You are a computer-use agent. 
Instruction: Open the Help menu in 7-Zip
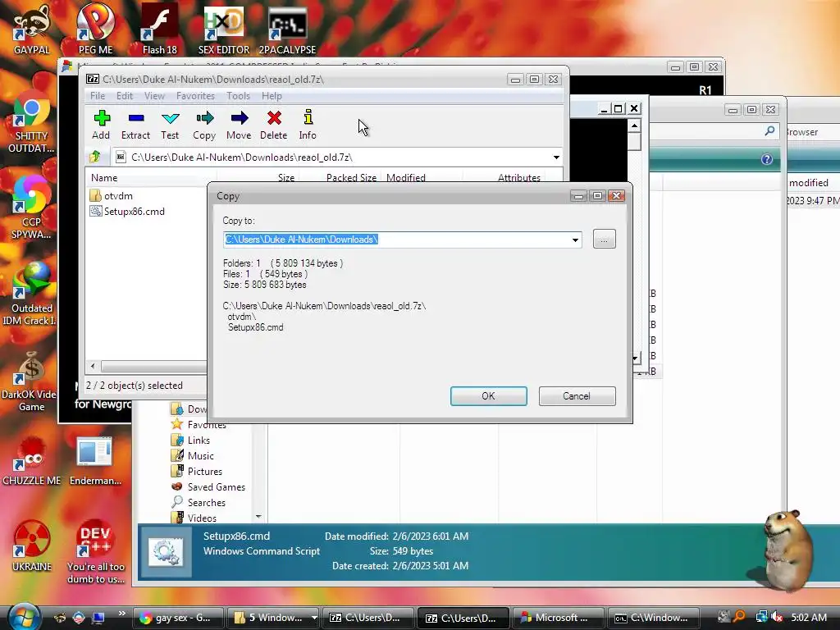click(272, 96)
